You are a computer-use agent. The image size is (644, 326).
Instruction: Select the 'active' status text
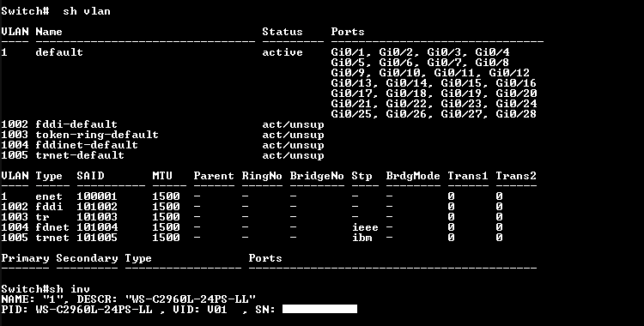(283, 52)
